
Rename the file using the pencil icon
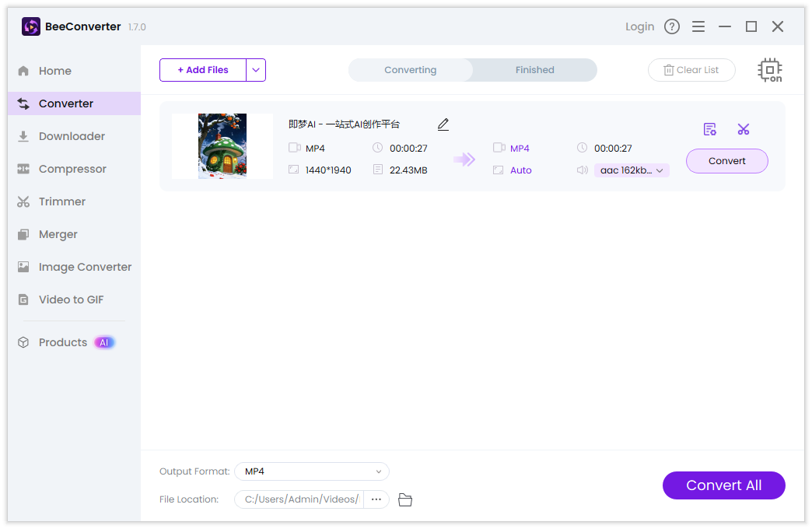coord(443,124)
